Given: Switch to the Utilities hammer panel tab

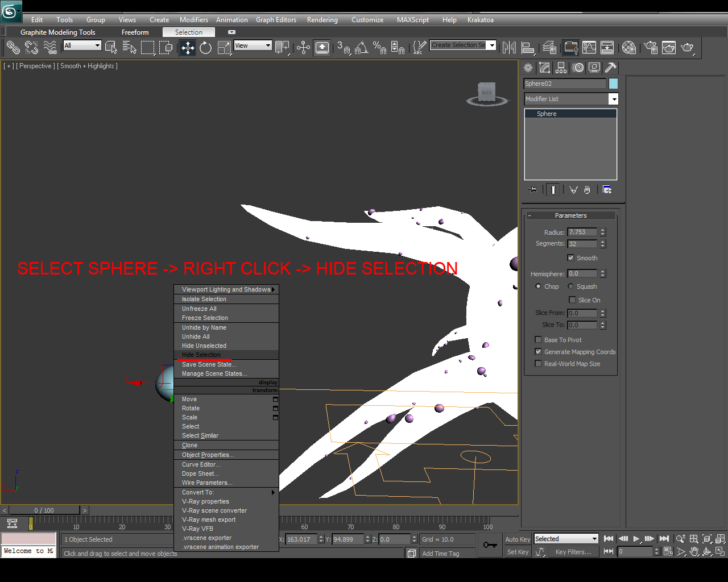Looking at the screenshot, I should tap(611, 68).
